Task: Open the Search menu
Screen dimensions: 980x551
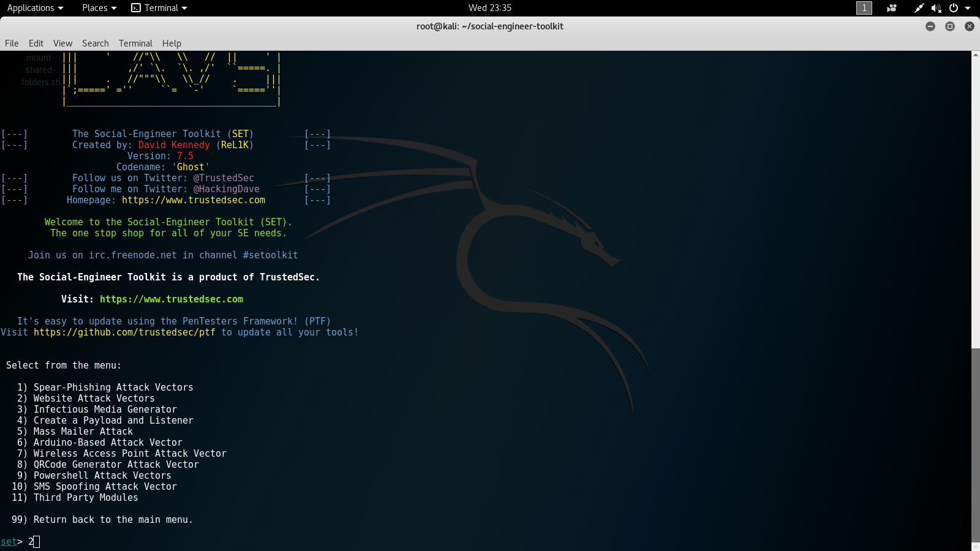Action: (x=96, y=43)
